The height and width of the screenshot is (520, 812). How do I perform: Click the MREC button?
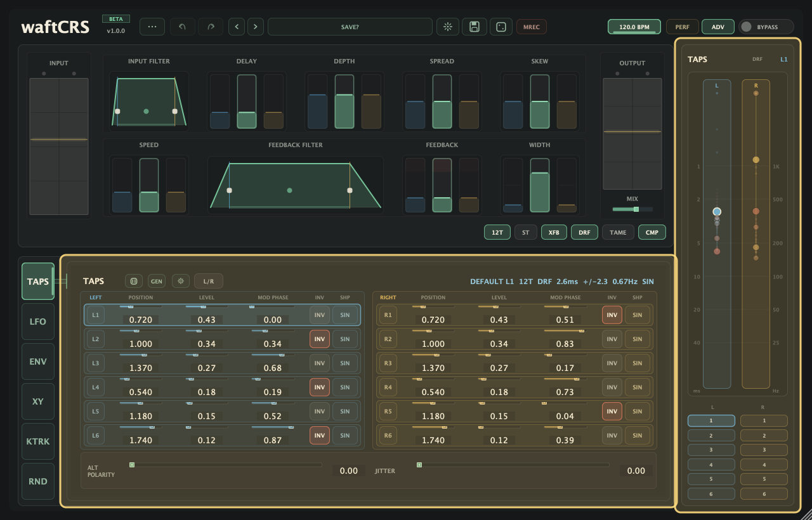(x=532, y=27)
